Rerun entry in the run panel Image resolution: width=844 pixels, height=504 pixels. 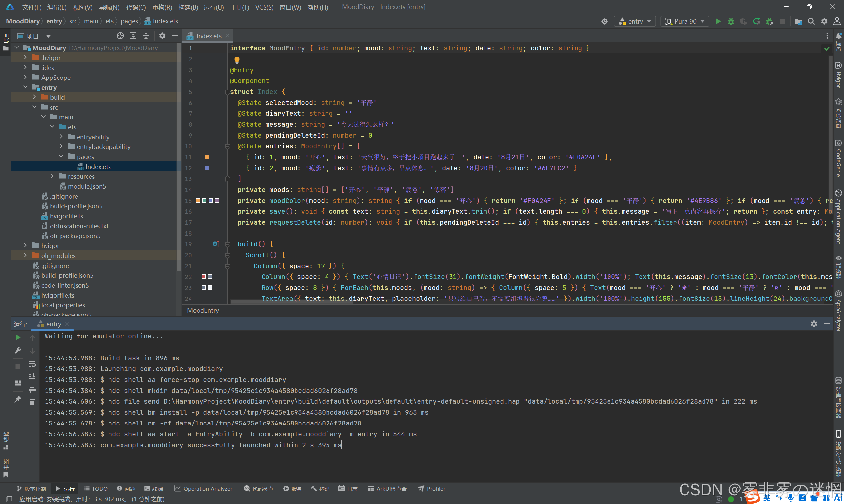(18, 337)
